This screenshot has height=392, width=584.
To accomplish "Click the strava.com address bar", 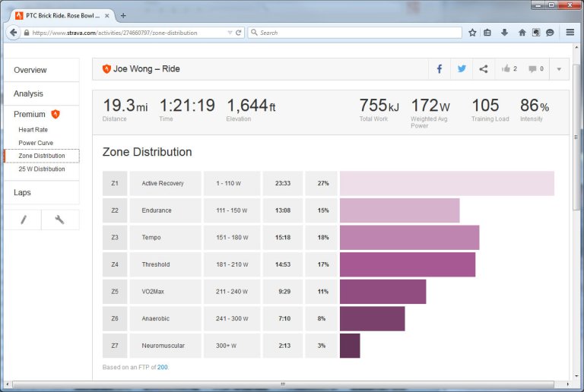I will coord(127,33).
